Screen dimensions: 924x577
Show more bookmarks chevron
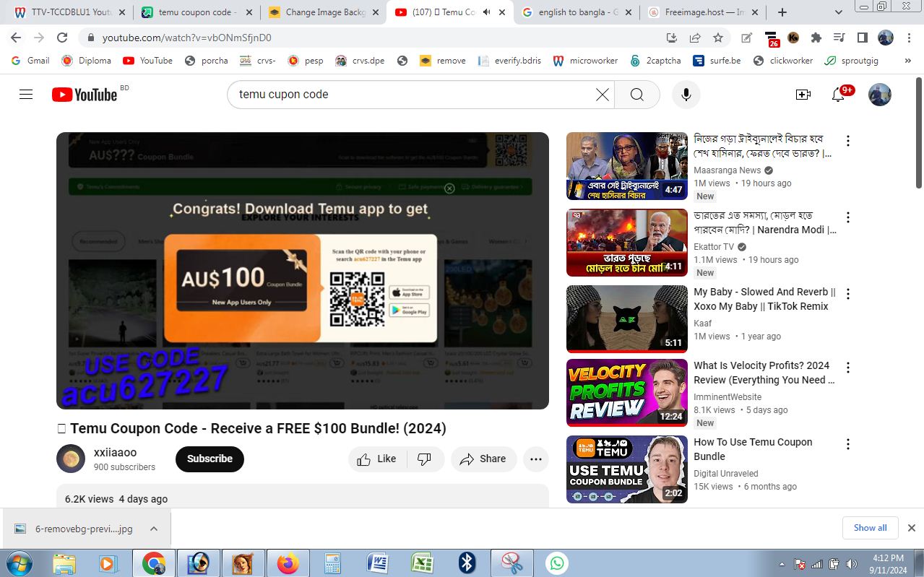coord(908,61)
